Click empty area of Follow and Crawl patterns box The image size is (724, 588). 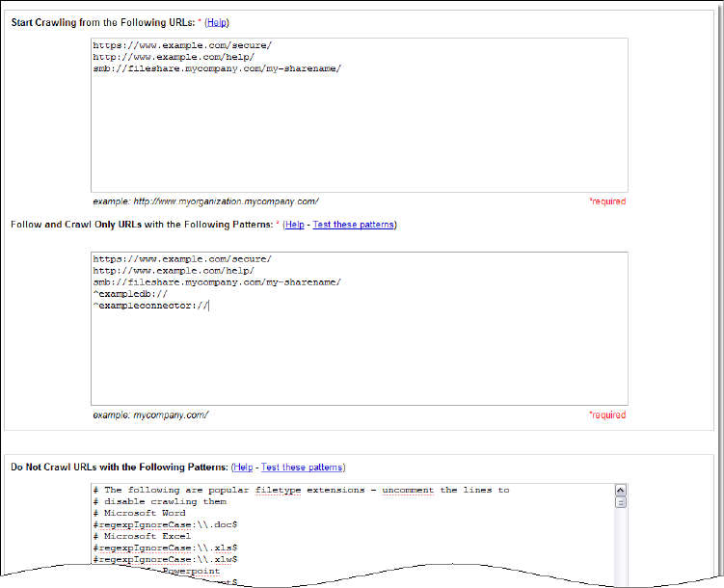(359, 357)
